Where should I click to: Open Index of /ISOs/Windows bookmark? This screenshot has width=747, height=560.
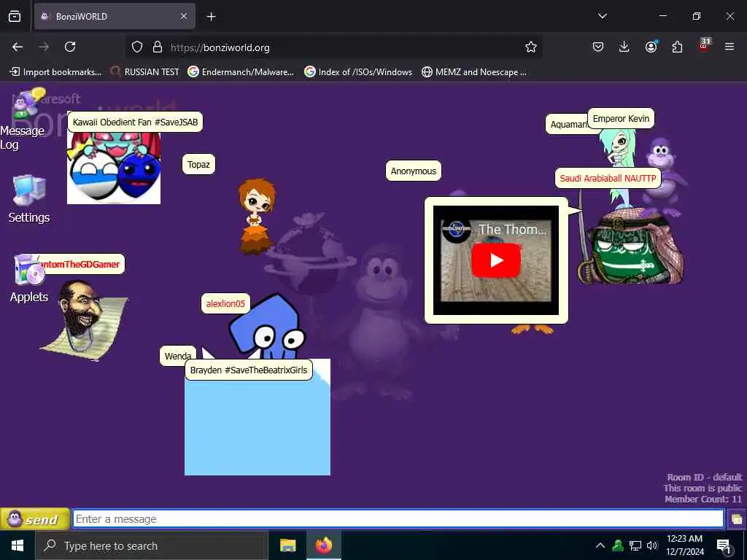point(359,72)
